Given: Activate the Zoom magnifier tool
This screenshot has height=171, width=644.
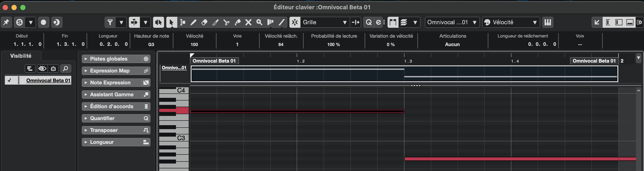Looking at the screenshot, I should (259, 22).
